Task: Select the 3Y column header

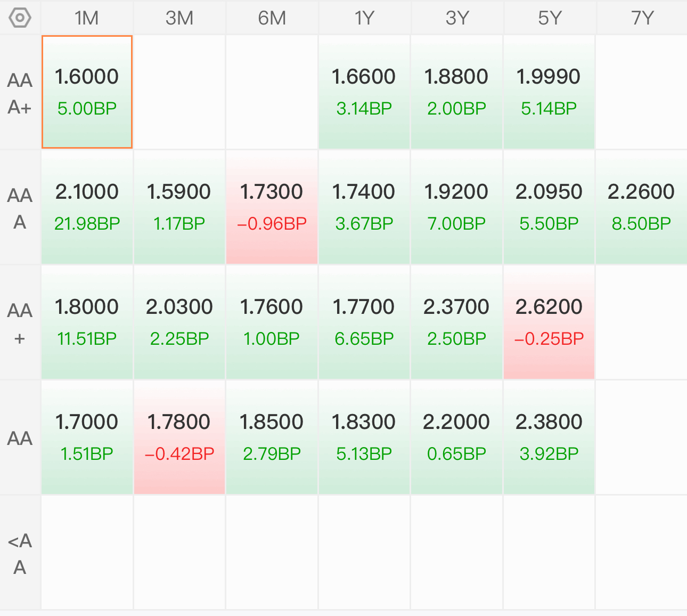Action: pyautogui.click(x=457, y=18)
